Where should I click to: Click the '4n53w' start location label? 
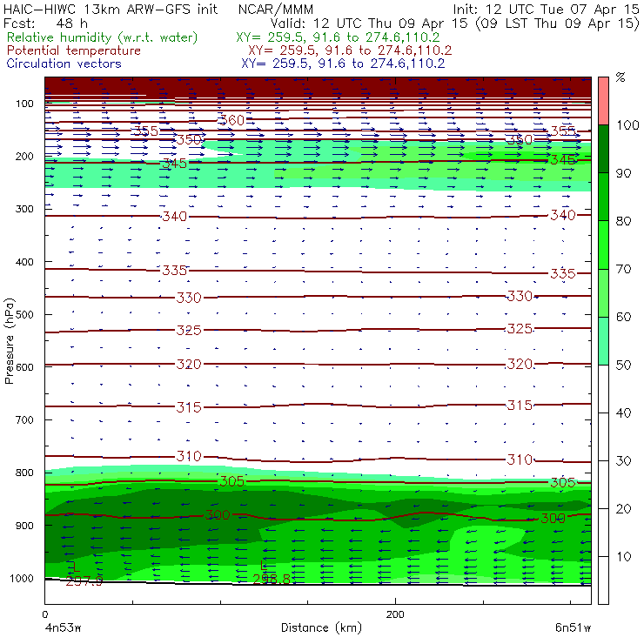(63, 628)
